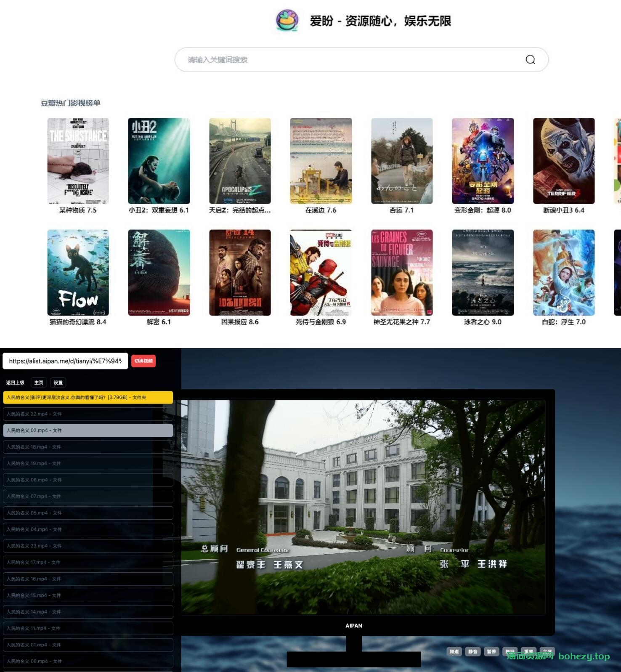This screenshot has width=621, height=672.
Task: Play 人民的名义 02.mp4
Action: 88,430
